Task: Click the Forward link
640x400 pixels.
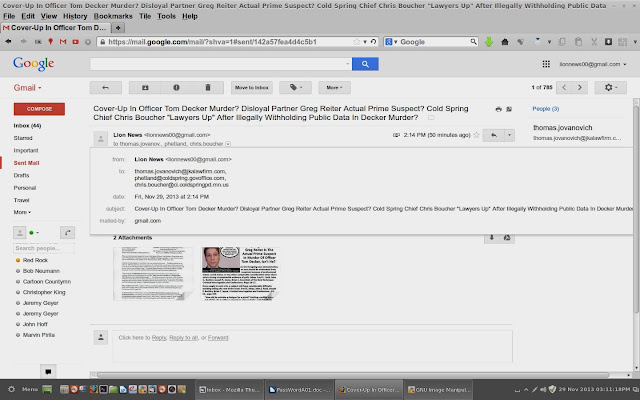Action: coord(218,338)
